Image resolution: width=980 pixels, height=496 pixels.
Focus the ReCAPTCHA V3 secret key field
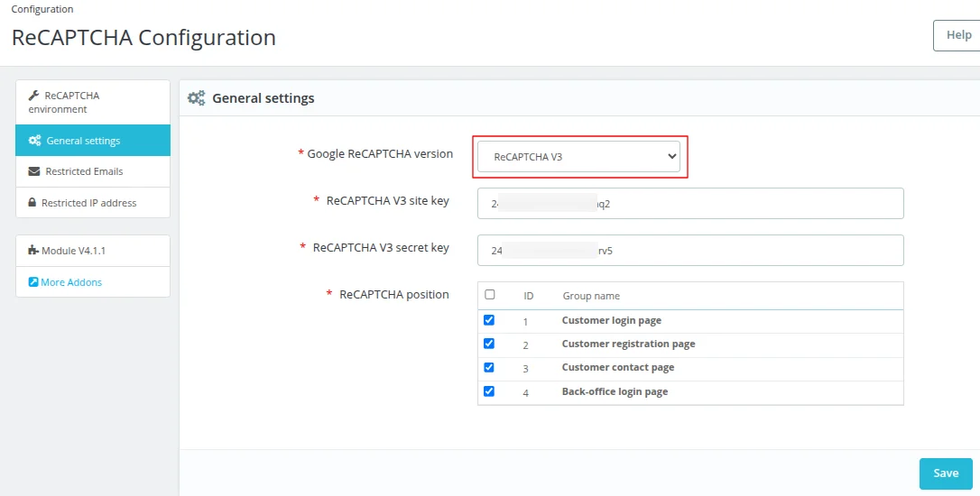tap(690, 251)
